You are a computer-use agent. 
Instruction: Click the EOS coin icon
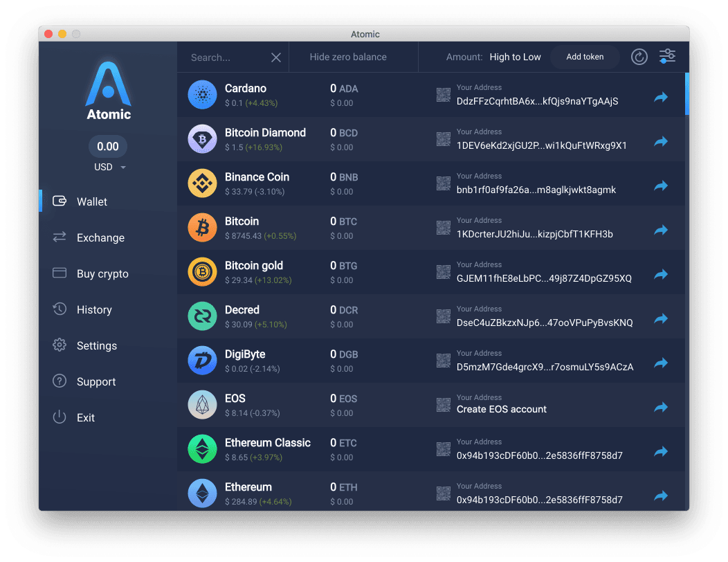tap(202, 405)
